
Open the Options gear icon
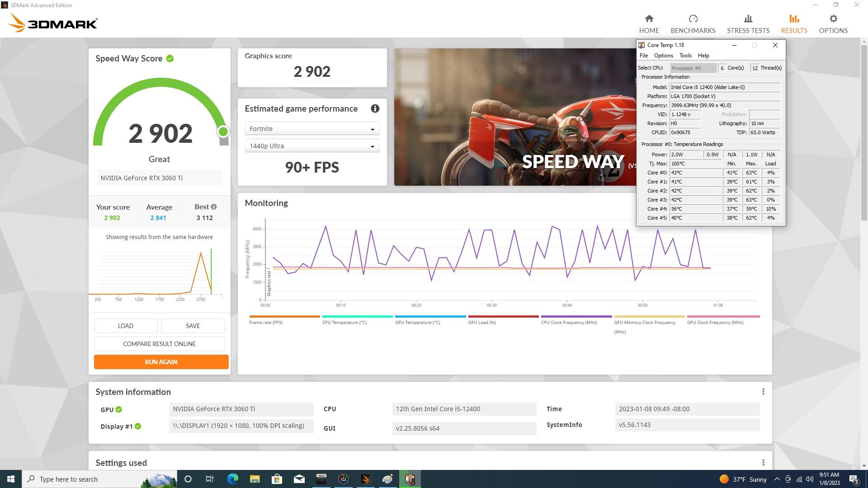[x=833, y=19]
